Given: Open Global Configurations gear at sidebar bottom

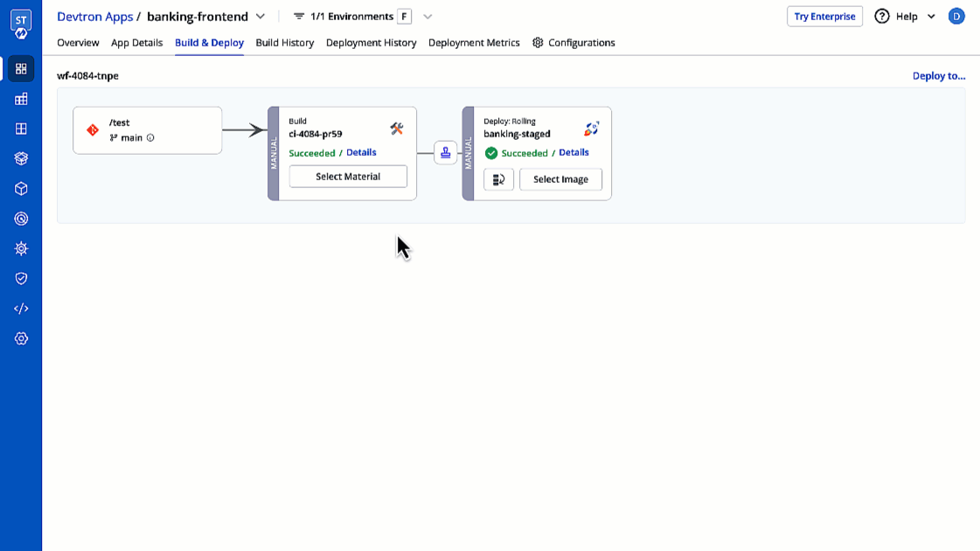Looking at the screenshot, I should coord(20,338).
